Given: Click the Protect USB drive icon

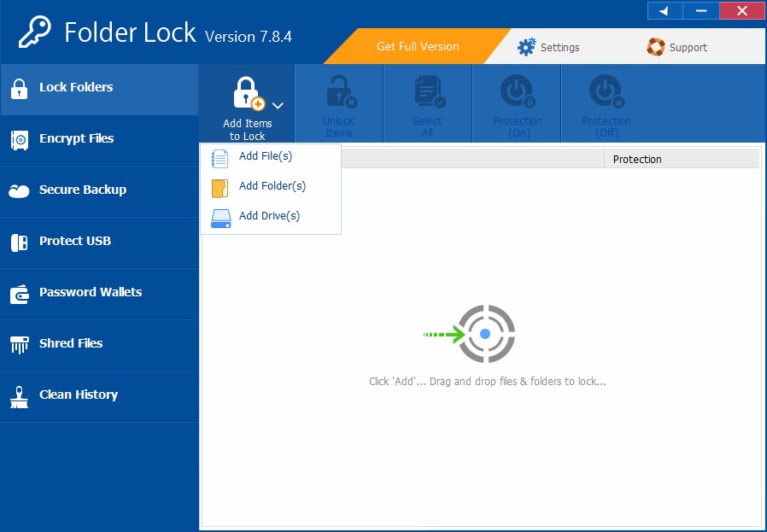Looking at the screenshot, I should 19,243.
